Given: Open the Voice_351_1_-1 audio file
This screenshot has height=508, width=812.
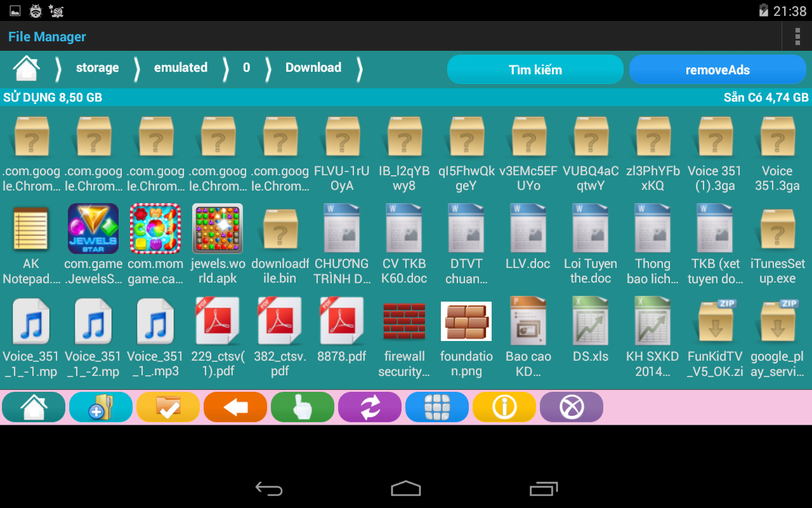Looking at the screenshot, I should coord(31,338).
